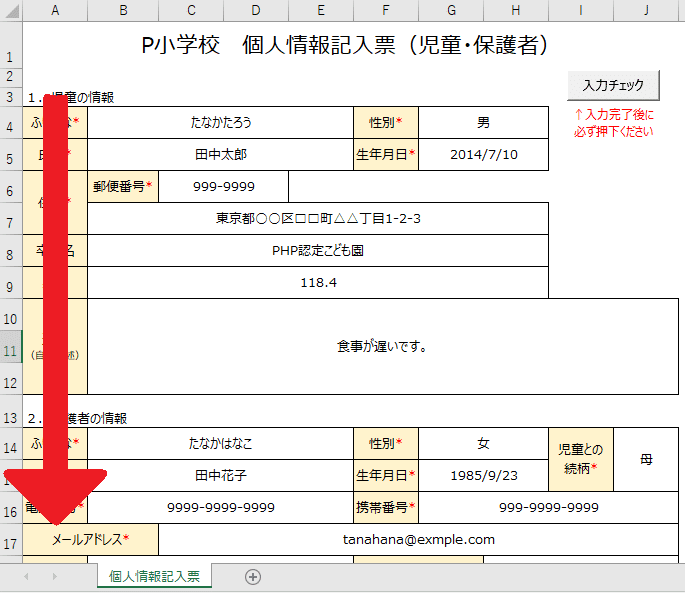Click the 生年月日 label in row 15
This screenshot has height=593, width=685.
click(386, 475)
